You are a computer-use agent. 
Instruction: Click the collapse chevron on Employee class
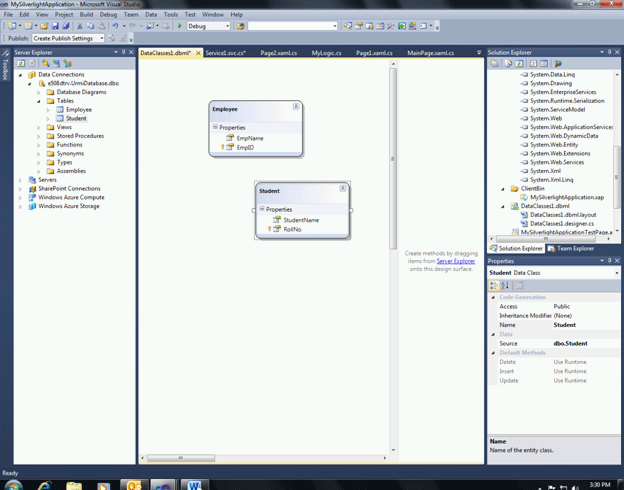tap(296, 106)
